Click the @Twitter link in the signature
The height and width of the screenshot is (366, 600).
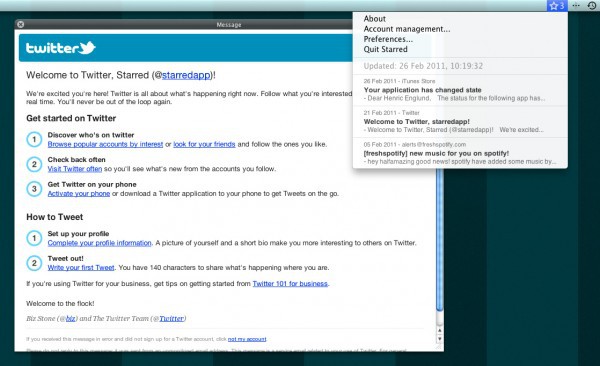click(171, 319)
